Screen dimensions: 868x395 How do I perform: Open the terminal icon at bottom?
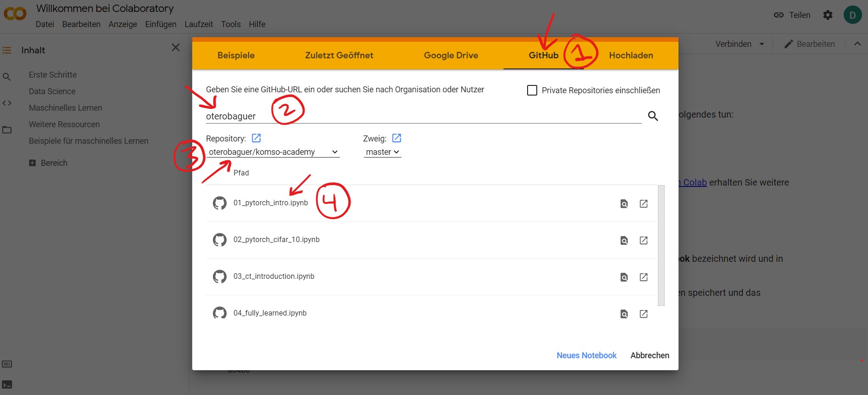click(x=7, y=384)
